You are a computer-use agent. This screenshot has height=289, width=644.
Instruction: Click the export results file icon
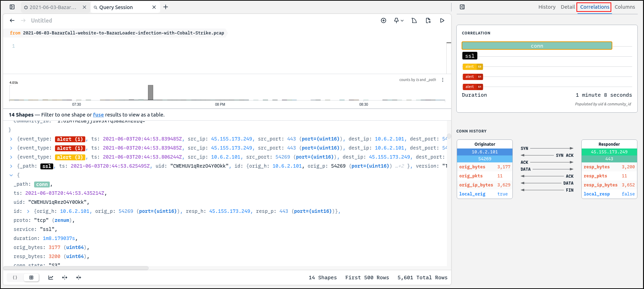(428, 21)
